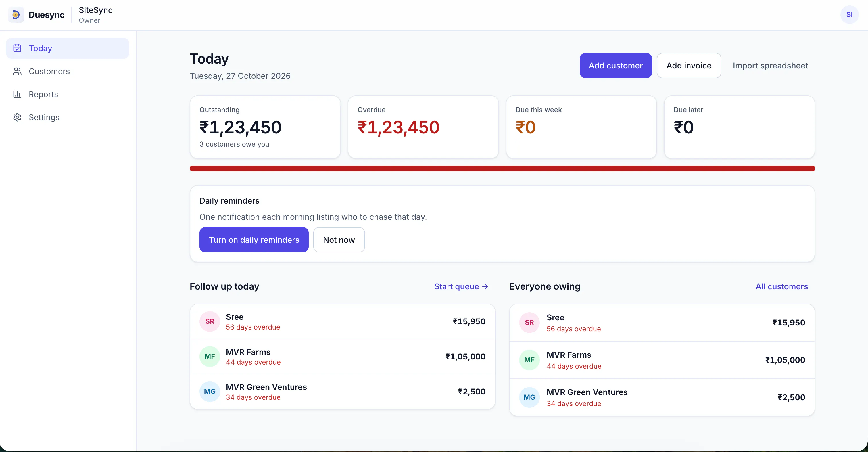Open Sree's name in Follow up today
This screenshot has height=452, width=868.
tap(235, 317)
